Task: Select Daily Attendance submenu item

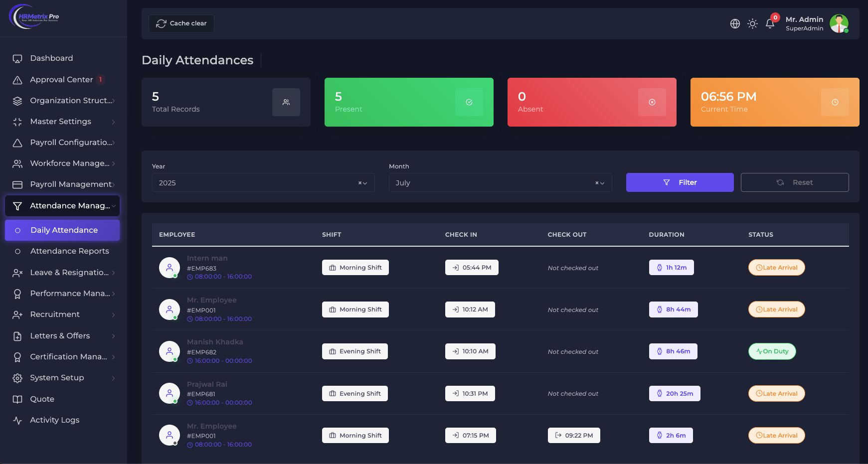Action: 62,230
